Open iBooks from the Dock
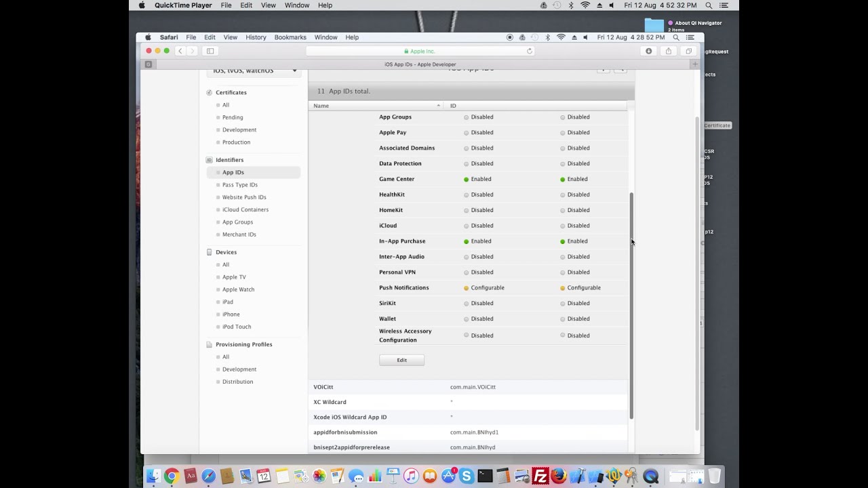Image resolution: width=868 pixels, height=488 pixels. (429, 476)
